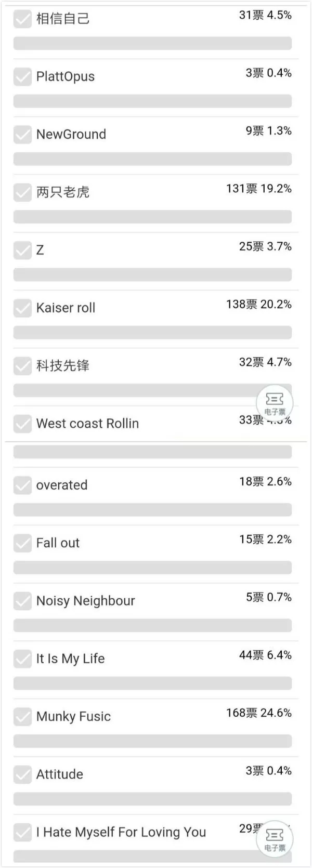The width and height of the screenshot is (312, 868).
Task: Toggle the Fall out checkbox
Action: point(22,543)
